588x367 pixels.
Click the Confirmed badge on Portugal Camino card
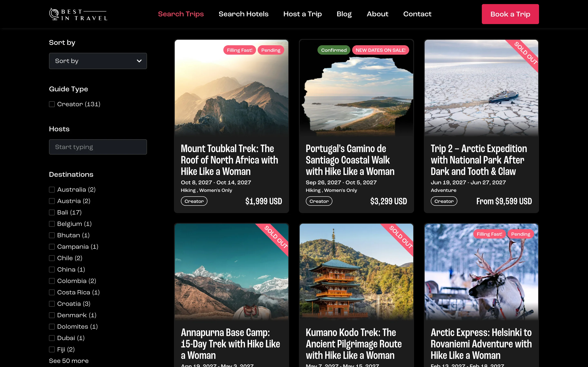tap(334, 50)
